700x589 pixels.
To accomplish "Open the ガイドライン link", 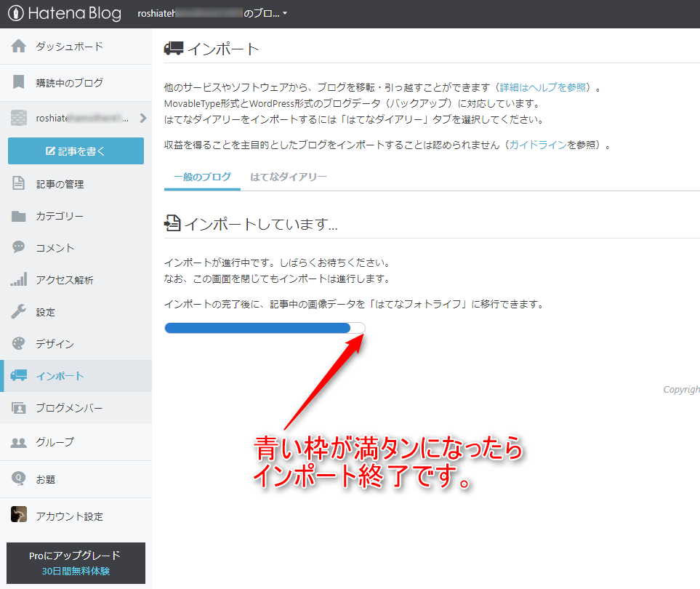I will pyautogui.click(x=538, y=145).
